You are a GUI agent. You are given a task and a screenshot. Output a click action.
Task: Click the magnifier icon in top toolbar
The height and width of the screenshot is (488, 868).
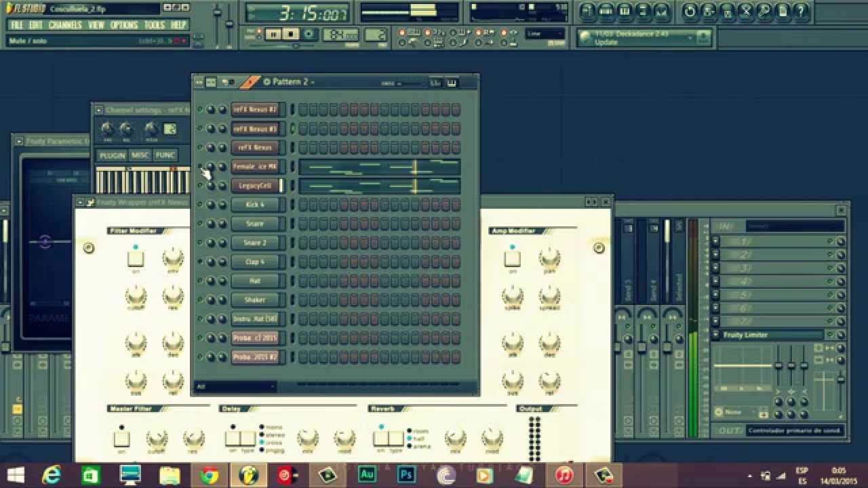pyautogui.click(x=764, y=12)
